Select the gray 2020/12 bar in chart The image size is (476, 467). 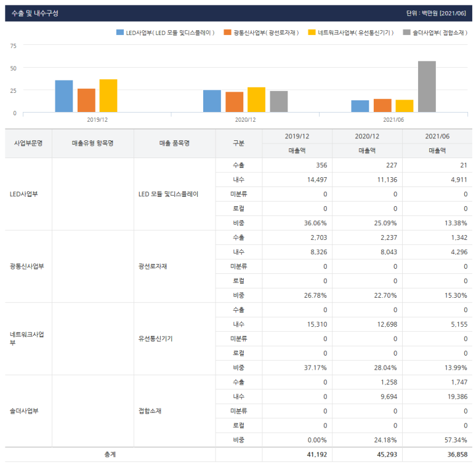[x=279, y=102]
